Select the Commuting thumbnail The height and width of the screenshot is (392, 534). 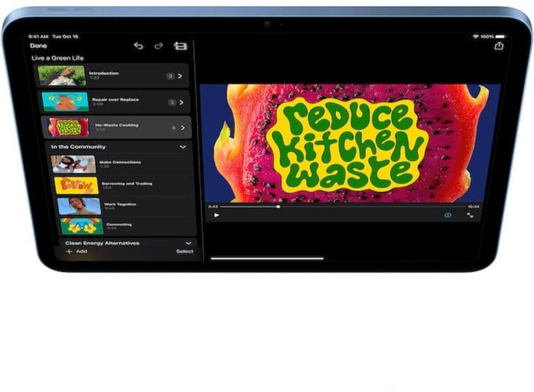[81, 226]
